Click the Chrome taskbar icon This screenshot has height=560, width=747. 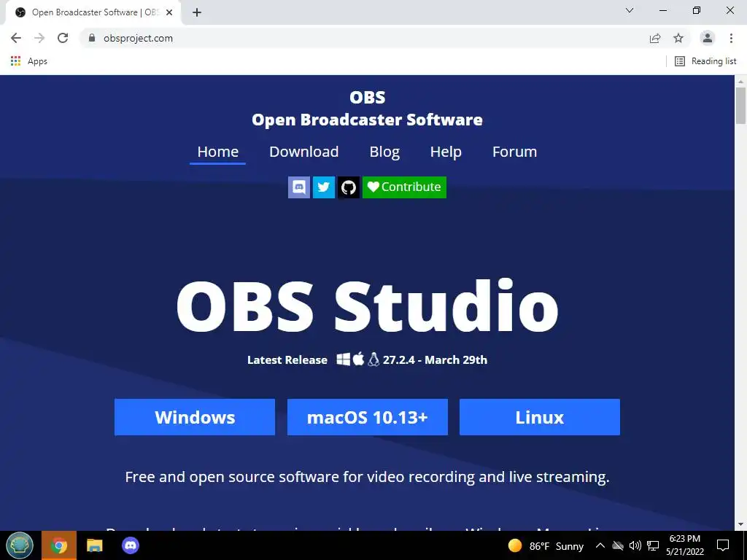(59, 545)
